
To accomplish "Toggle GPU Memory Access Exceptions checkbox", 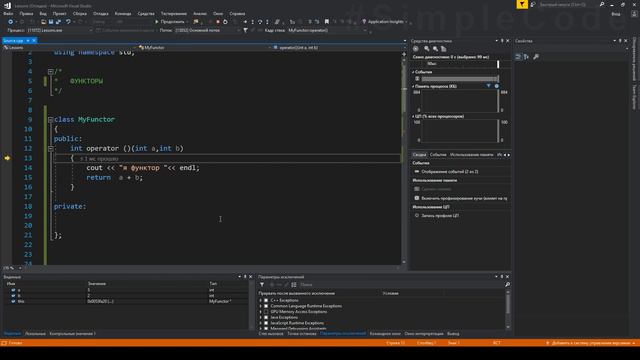I will [x=266, y=312].
